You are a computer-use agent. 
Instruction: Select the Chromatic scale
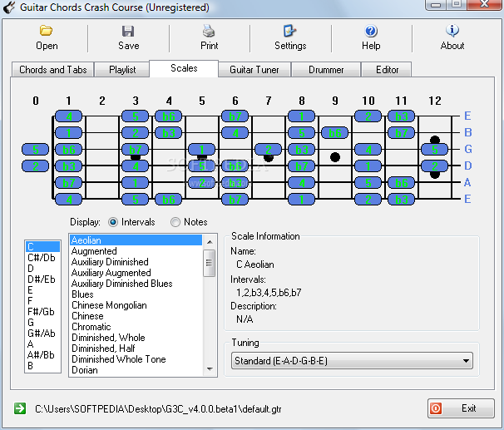(136, 327)
